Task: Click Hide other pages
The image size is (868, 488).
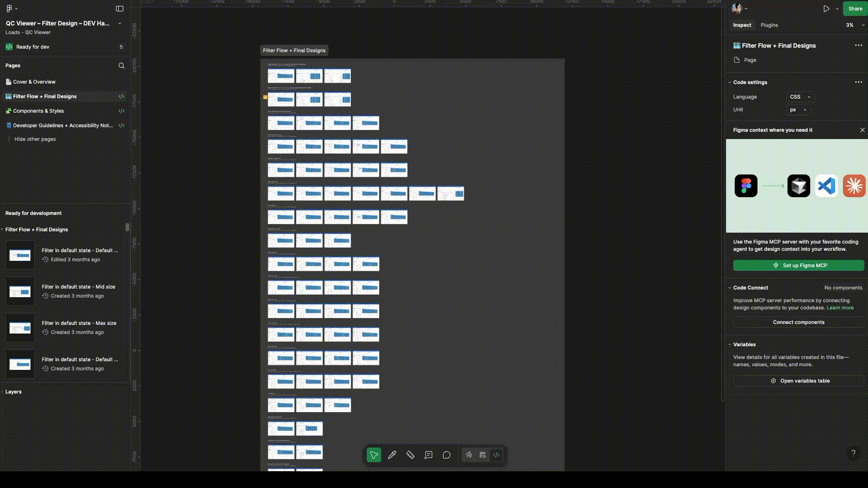Action: click(x=35, y=139)
